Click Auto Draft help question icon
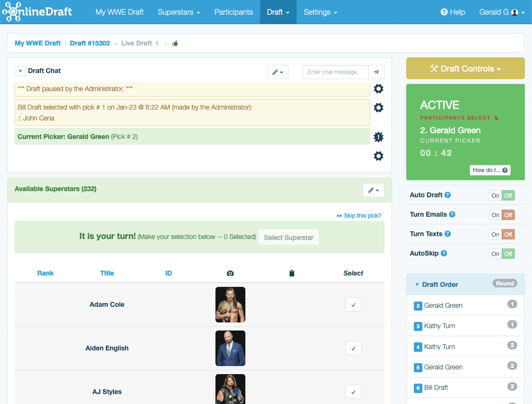Image resolution: width=532 pixels, height=404 pixels. (x=448, y=195)
